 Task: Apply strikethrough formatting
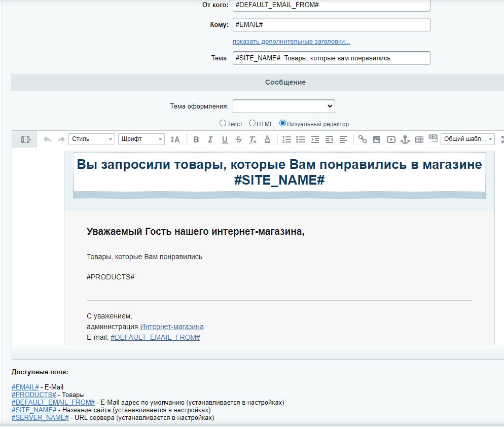239,139
